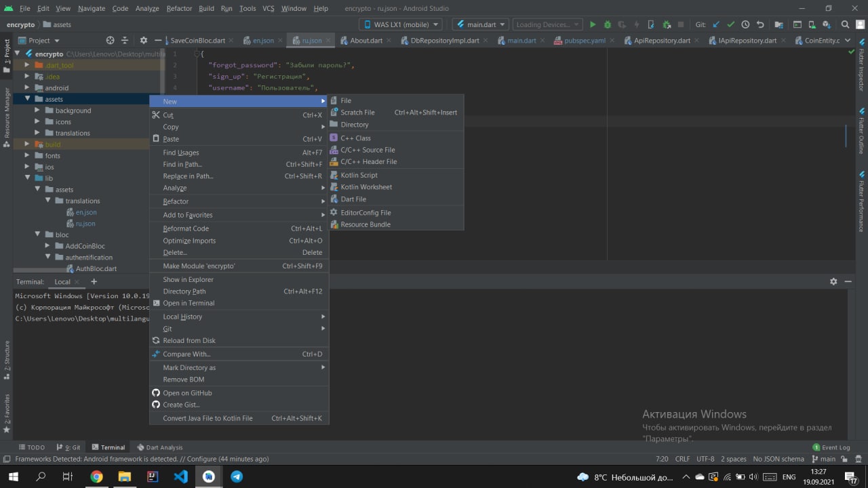This screenshot has width=868, height=488.
Task: Click Open in Terminal context item
Action: 239,303
